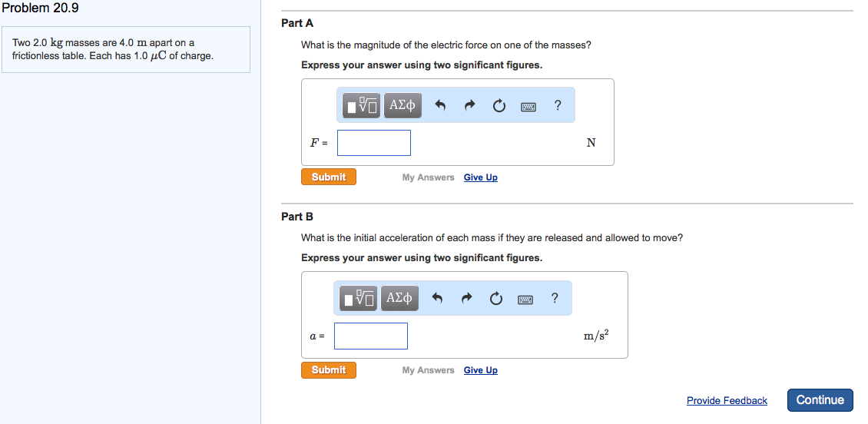
Task: Open help for Part B answer box
Action: click(x=555, y=299)
